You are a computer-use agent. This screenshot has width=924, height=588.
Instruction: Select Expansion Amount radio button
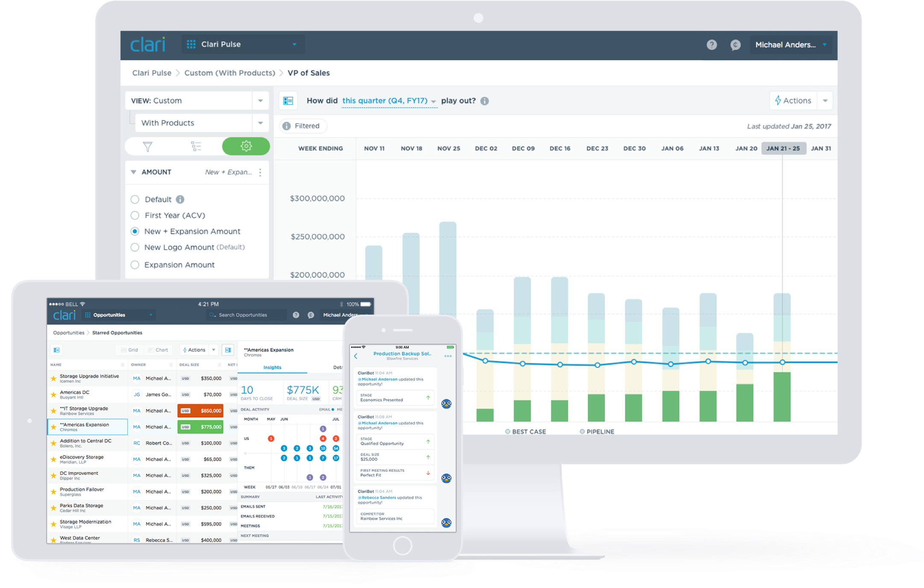135,265
